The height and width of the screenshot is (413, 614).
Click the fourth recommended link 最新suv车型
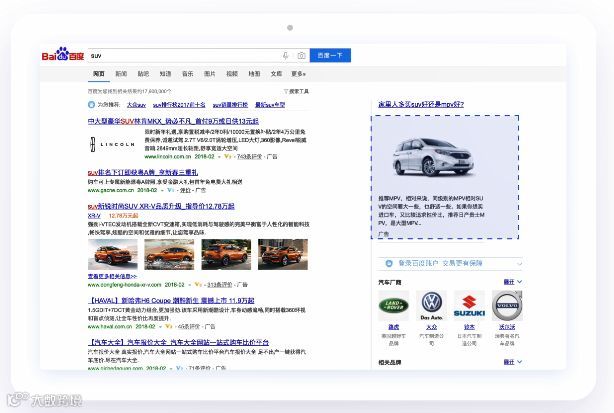click(270, 105)
